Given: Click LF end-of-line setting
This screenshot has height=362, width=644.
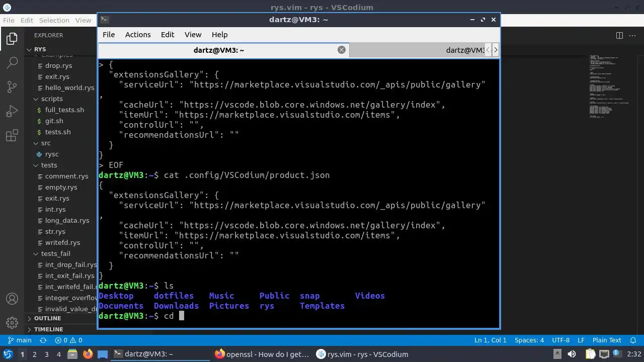Looking at the screenshot, I should (581, 340).
